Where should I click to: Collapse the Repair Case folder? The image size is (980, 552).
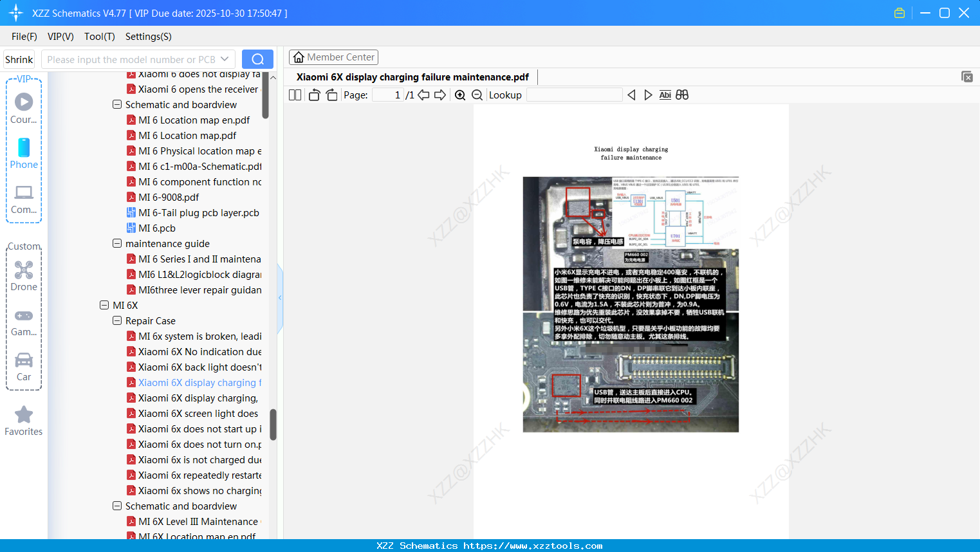117,320
